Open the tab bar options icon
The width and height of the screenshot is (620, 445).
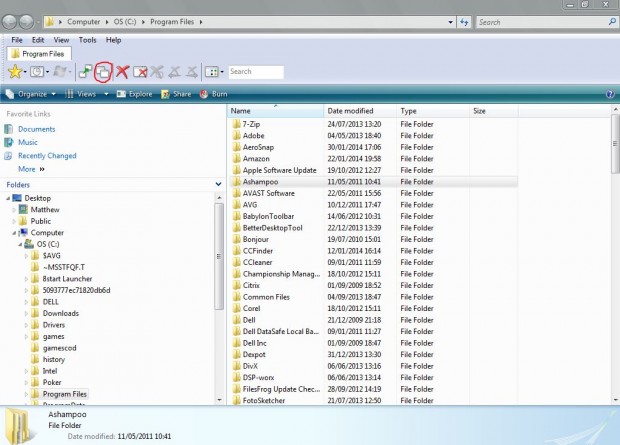tap(212, 72)
